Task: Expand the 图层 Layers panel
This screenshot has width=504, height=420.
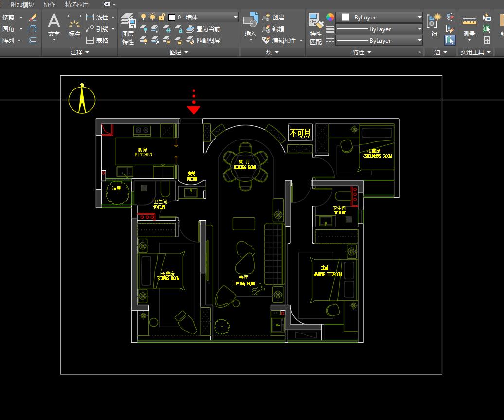Action: tap(179, 52)
